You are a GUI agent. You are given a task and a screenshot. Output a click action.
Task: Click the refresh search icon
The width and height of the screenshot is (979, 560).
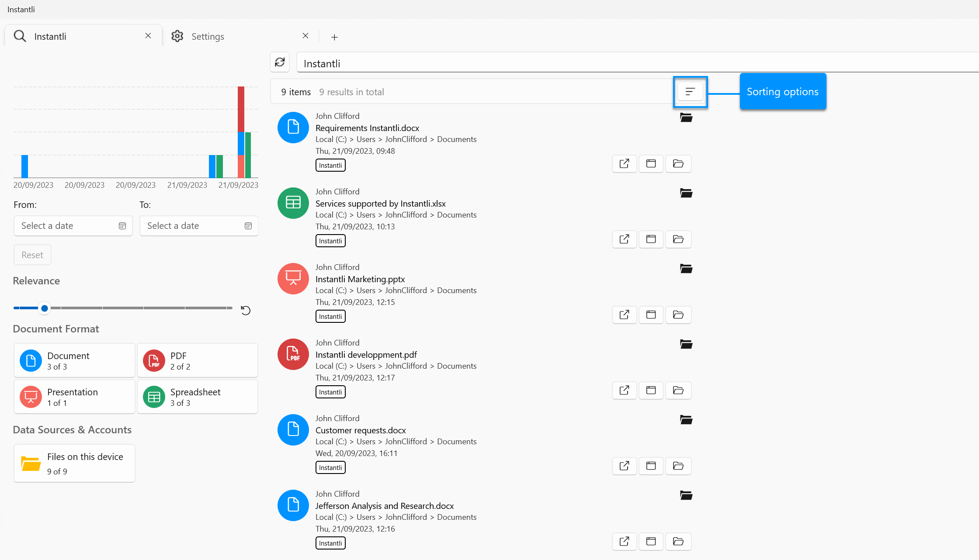(x=280, y=62)
